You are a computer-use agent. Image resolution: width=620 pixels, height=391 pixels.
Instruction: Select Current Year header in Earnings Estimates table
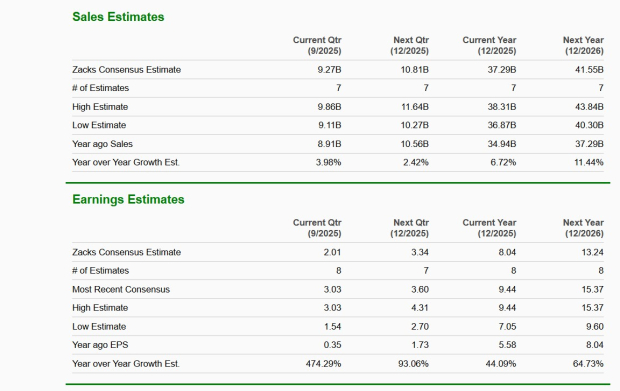click(x=490, y=228)
